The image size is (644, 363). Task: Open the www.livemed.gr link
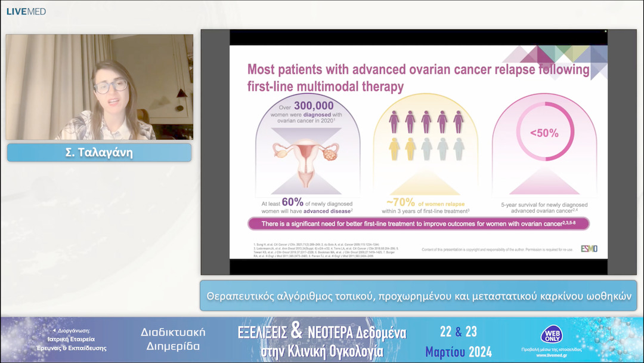tap(552, 355)
